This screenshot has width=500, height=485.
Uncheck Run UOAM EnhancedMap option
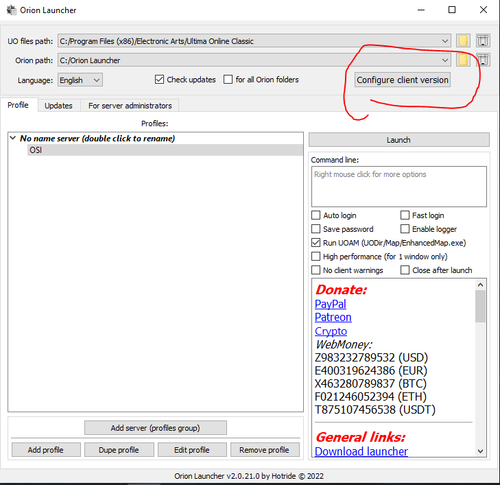(316, 243)
